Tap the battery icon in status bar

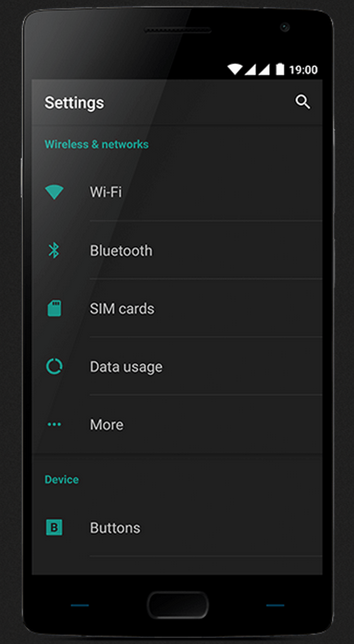pos(280,69)
